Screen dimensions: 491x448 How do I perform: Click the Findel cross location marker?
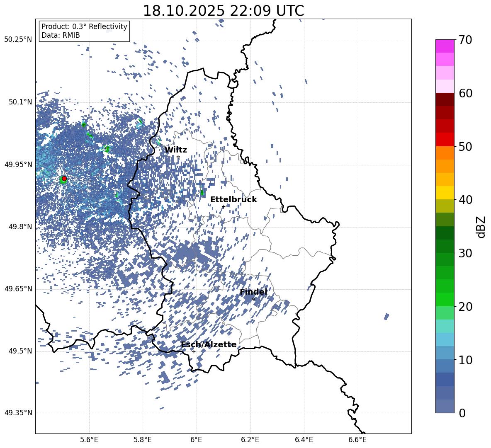pos(253,299)
